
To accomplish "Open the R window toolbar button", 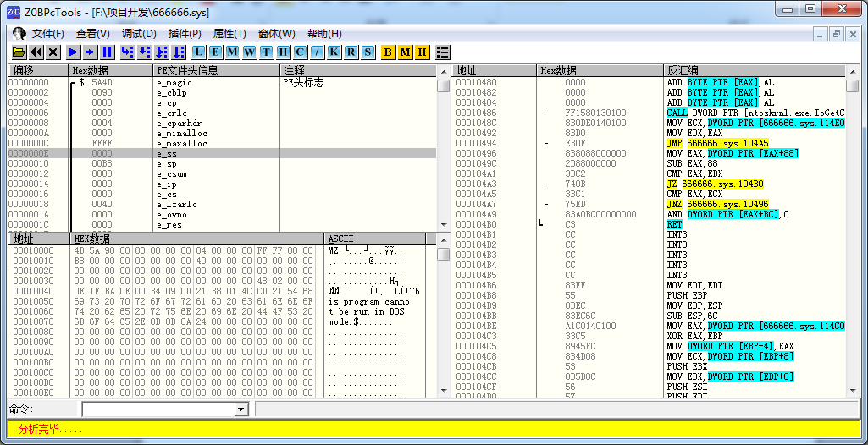I will click(x=351, y=52).
